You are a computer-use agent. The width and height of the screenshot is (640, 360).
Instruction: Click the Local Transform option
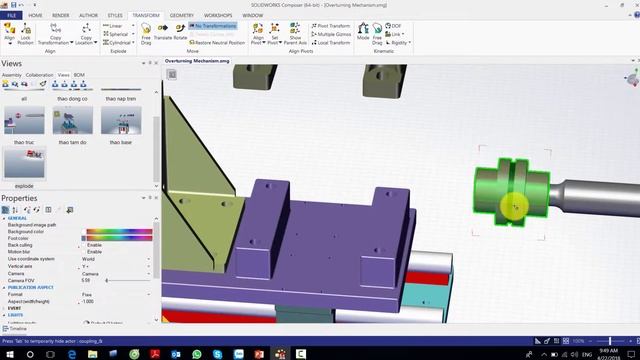coord(331,42)
